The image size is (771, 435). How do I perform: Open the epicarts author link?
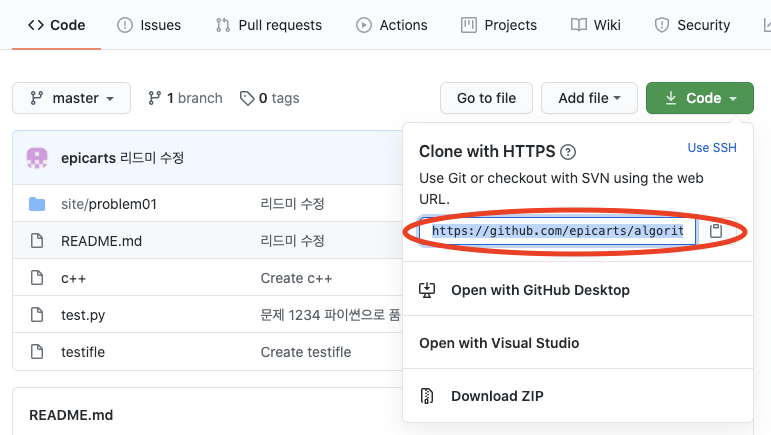point(88,158)
